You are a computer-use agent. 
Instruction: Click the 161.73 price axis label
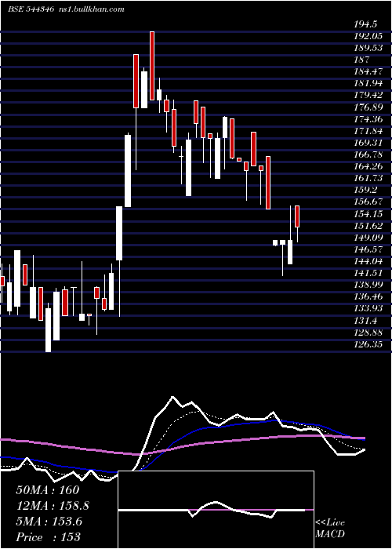pyautogui.click(x=368, y=178)
